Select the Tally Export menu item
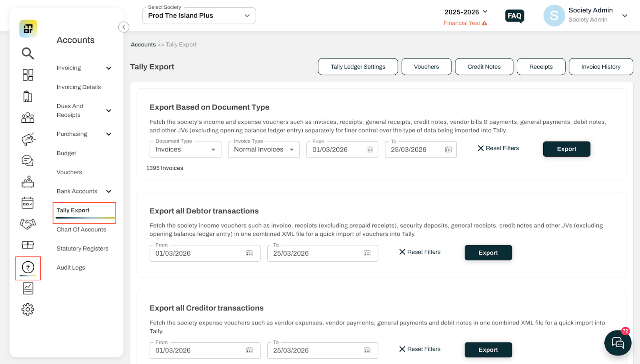The width and height of the screenshot is (640, 364). pyautogui.click(x=73, y=210)
